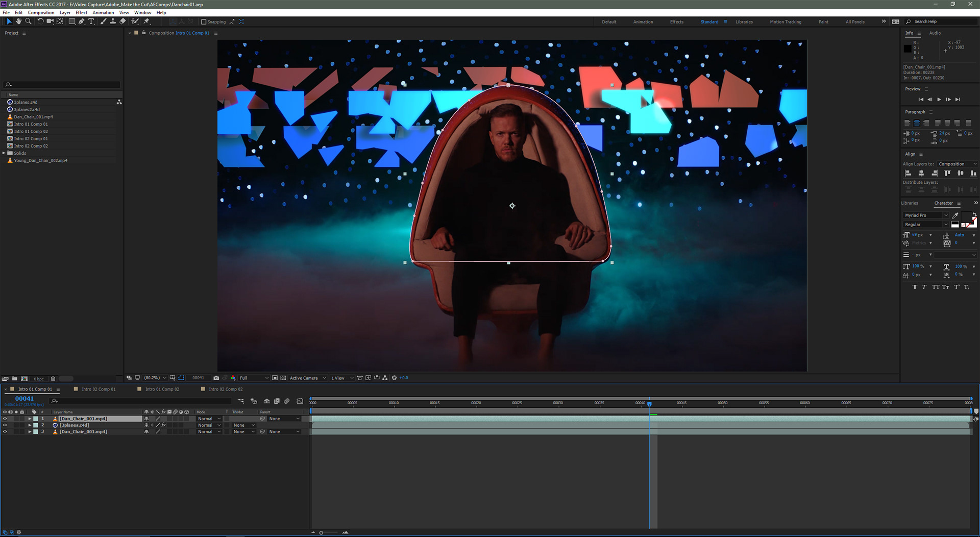
Task: Click the show channel RGB icon
Action: (233, 378)
